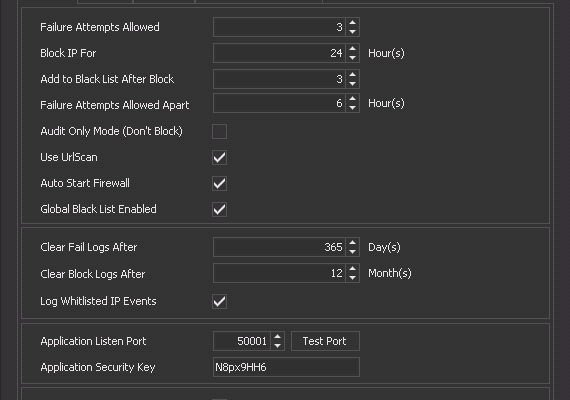The height and width of the screenshot is (400, 570).
Task: Select the Block IP For value field
Action: coord(279,53)
